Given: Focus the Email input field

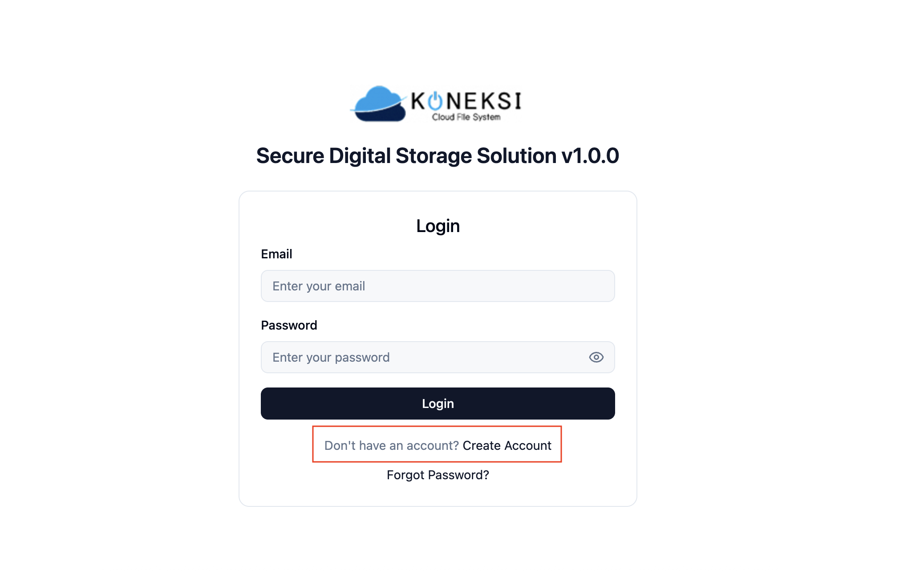Looking at the screenshot, I should [438, 286].
